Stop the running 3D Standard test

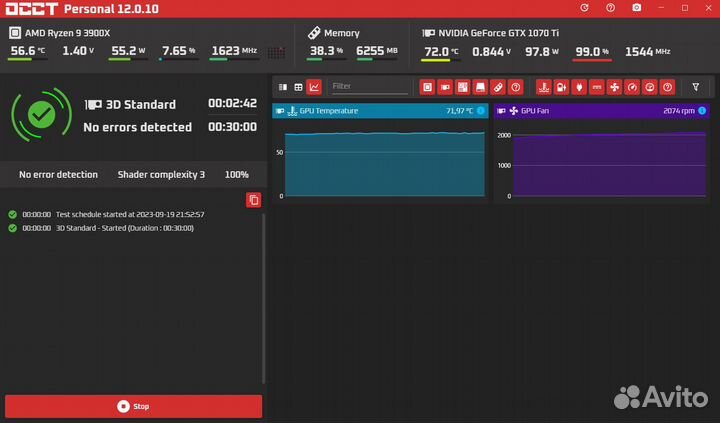coord(133,406)
